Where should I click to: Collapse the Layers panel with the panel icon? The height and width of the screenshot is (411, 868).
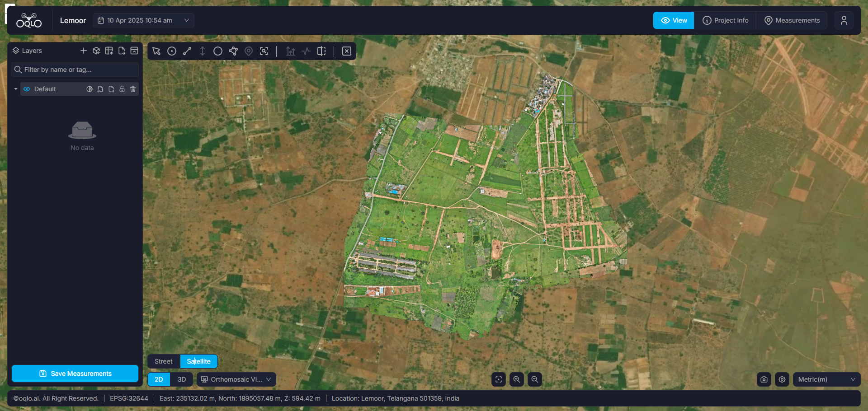[x=134, y=51]
